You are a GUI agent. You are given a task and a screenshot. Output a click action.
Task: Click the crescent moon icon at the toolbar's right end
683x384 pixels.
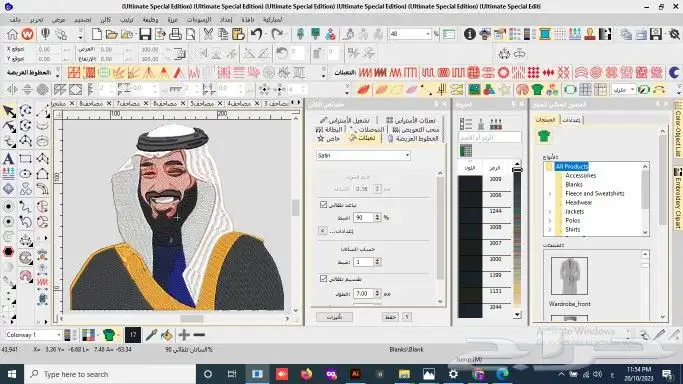point(674,72)
